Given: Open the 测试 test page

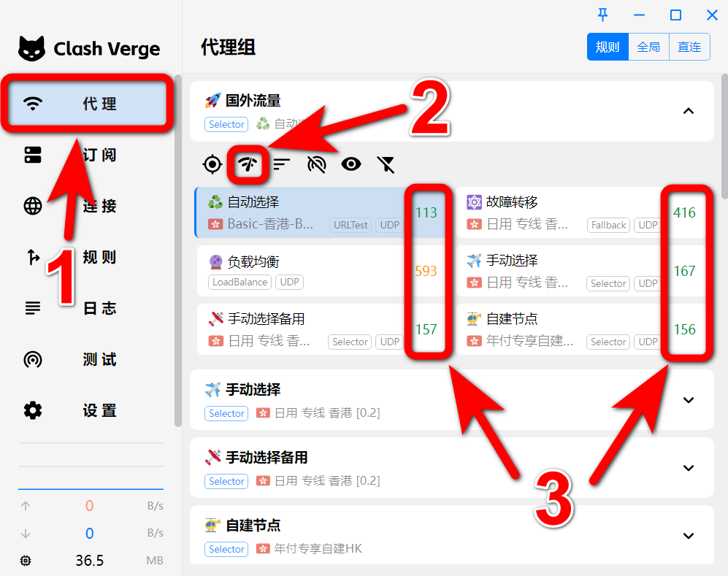Looking at the screenshot, I should [x=88, y=359].
